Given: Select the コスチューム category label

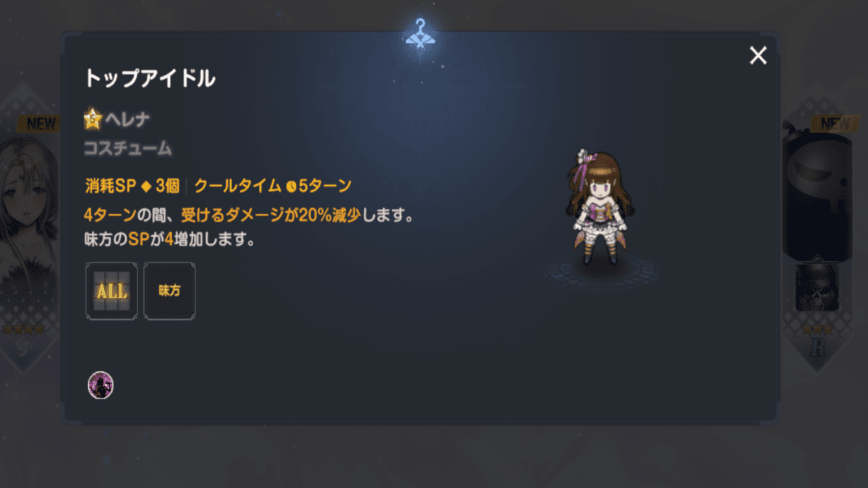Looking at the screenshot, I should click(128, 149).
